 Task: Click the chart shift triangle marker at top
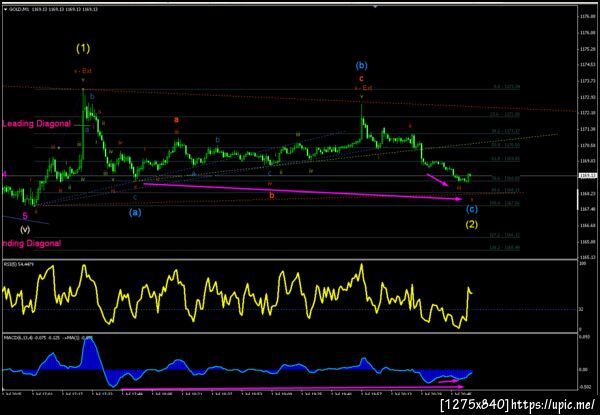tap(375, 7)
